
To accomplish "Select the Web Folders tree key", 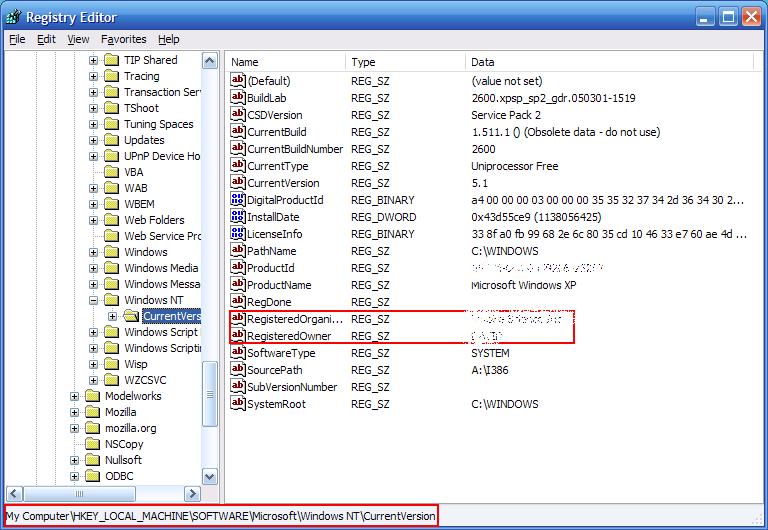I will 154,220.
